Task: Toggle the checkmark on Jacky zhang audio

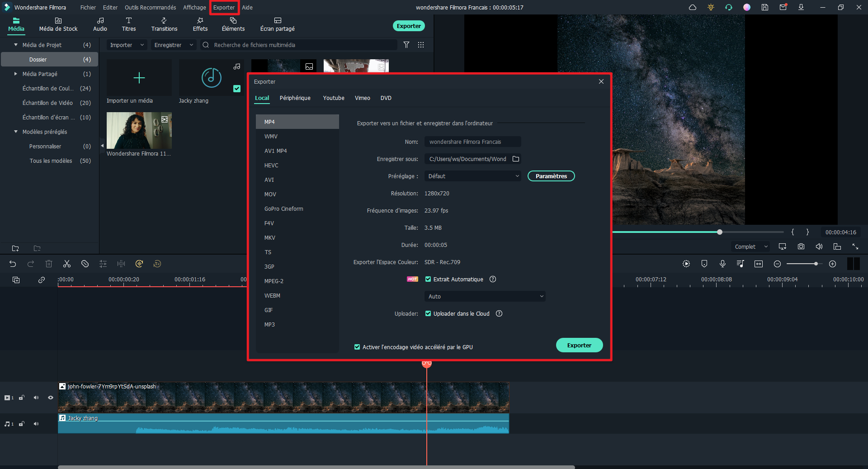Action: [x=237, y=89]
